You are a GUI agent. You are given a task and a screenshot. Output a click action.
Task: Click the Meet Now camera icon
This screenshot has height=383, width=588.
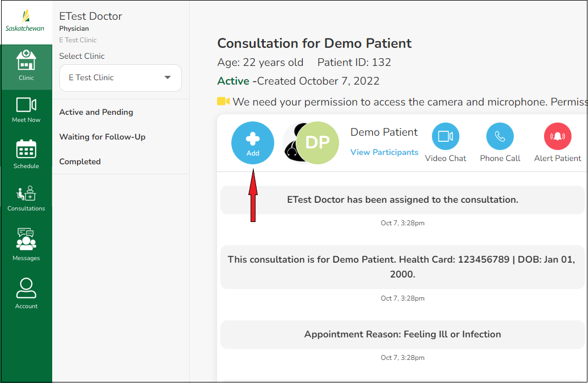tap(26, 109)
